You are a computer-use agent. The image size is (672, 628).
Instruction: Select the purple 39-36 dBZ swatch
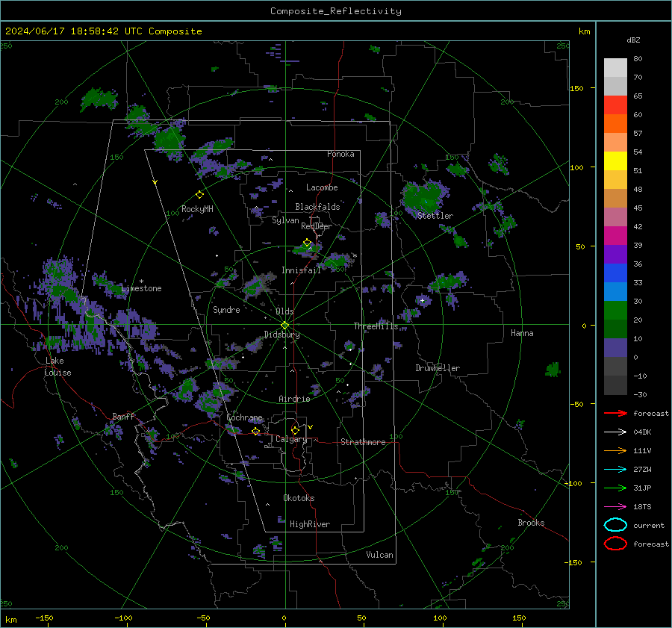click(615, 254)
